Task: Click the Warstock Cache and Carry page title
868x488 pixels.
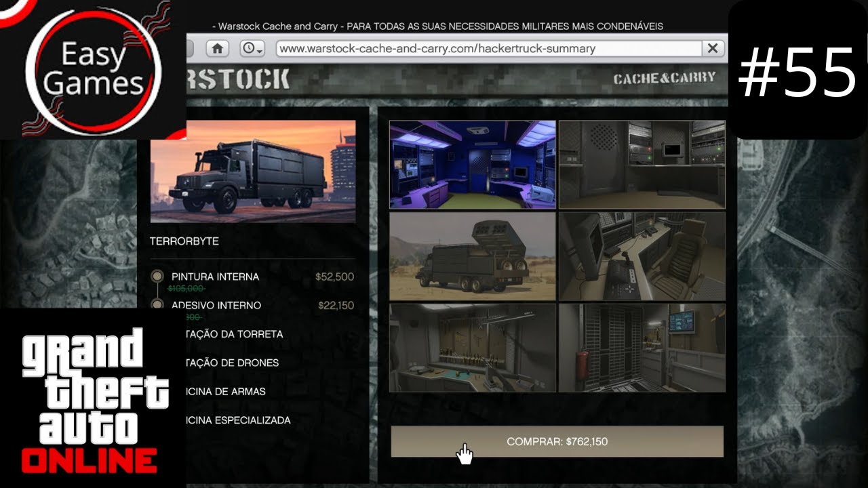Action: (x=437, y=26)
